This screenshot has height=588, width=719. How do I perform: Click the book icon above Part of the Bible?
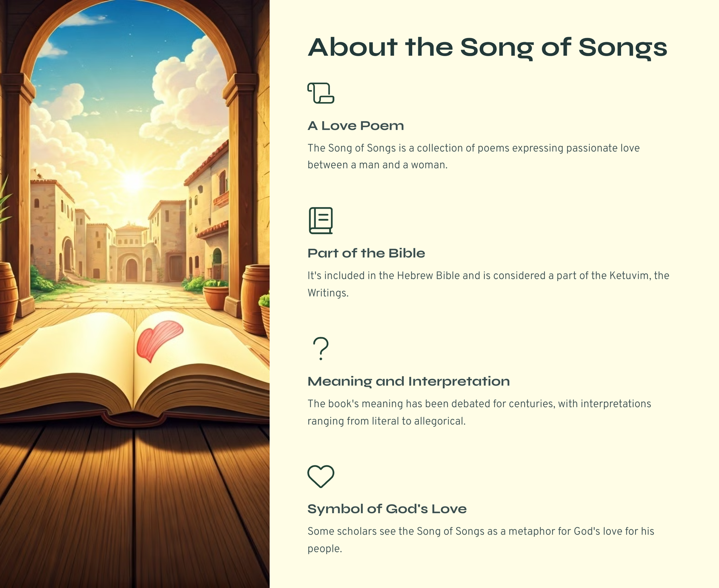[321, 220]
